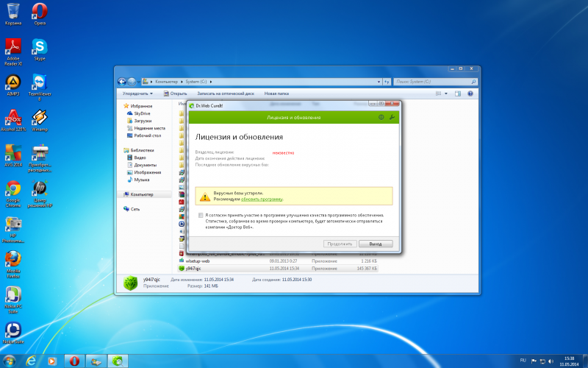Open the Nokia PC Suite desktop shortcut
The width and height of the screenshot is (588, 368).
[13, 300]
